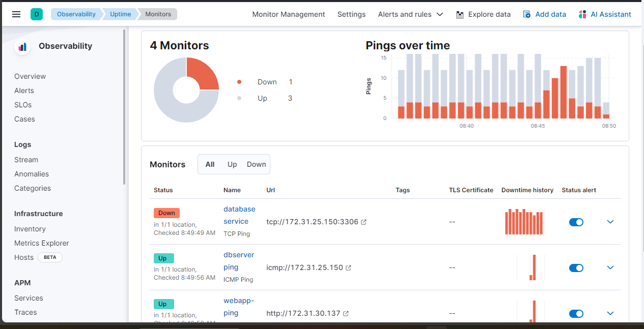This screenshot has width=644, height=329.
Task: Go to SLOs in sidebar
Action: (23, 105)
